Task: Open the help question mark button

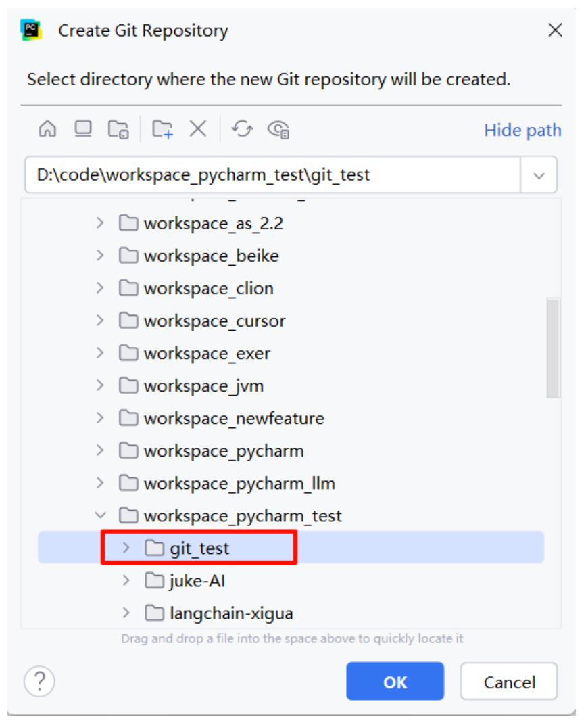Action: tap(40, 680)
